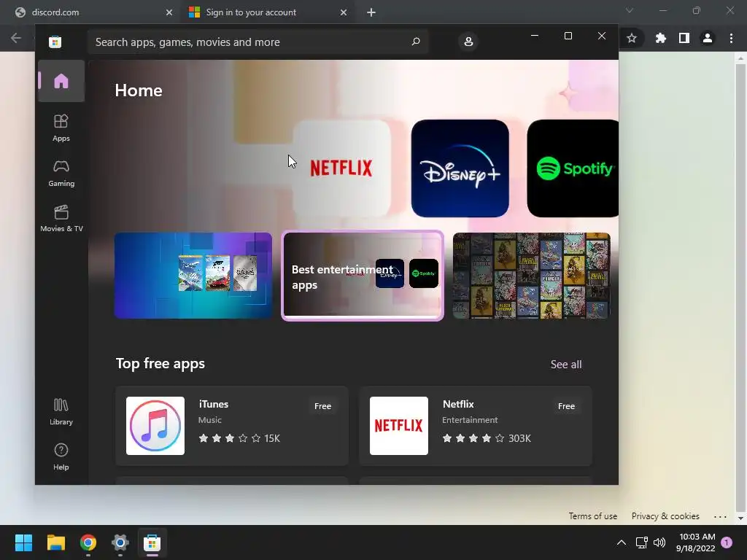Open the notification badge in taskbar
The image size is (747, 560).
coord(727,542)
